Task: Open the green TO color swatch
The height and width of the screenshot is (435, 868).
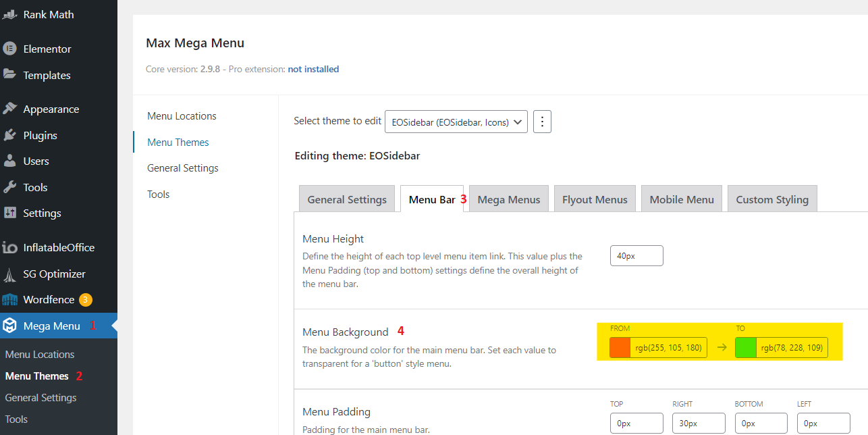Action: click(746, 348)
